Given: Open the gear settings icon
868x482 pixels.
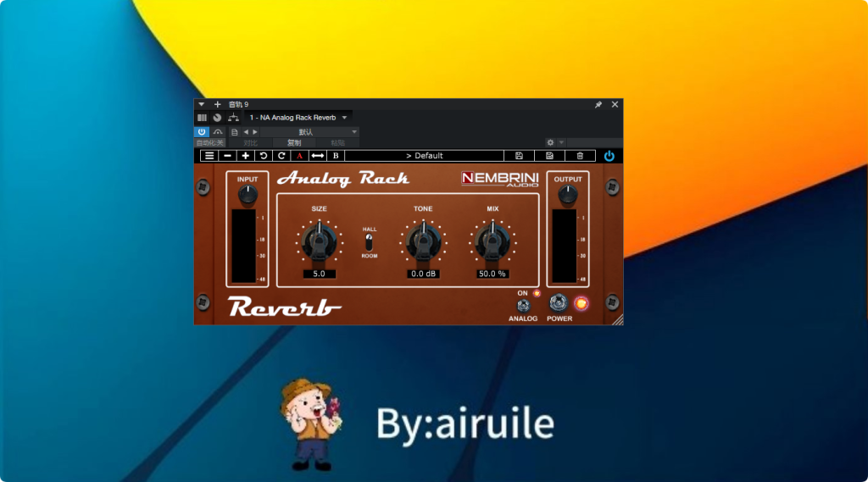Looking at the screenshot, I should [x=550, y=143].
